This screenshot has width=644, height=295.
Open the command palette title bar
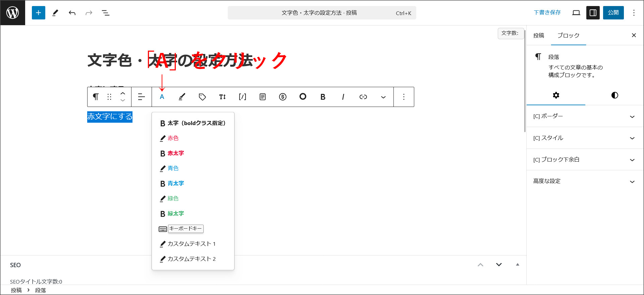(x=322, y=13)
